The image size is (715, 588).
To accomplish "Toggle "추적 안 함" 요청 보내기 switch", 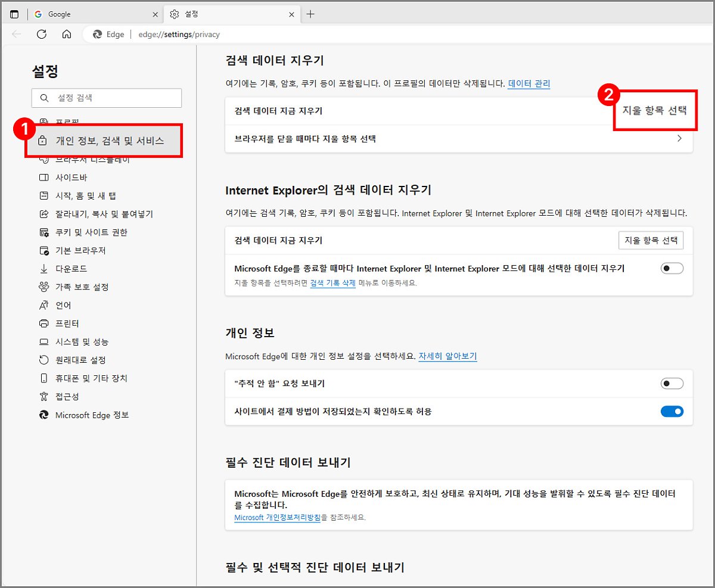I will pos(672,384).
